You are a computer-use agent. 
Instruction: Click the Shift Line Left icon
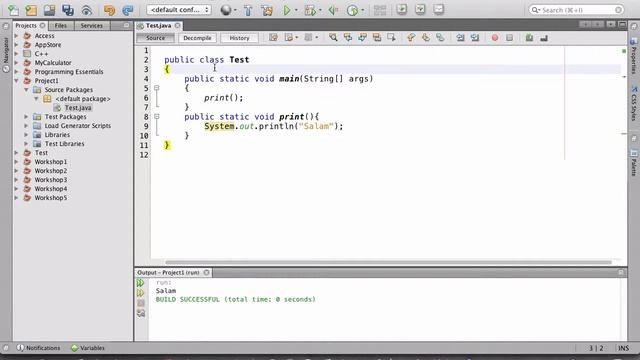coord(460,38)
